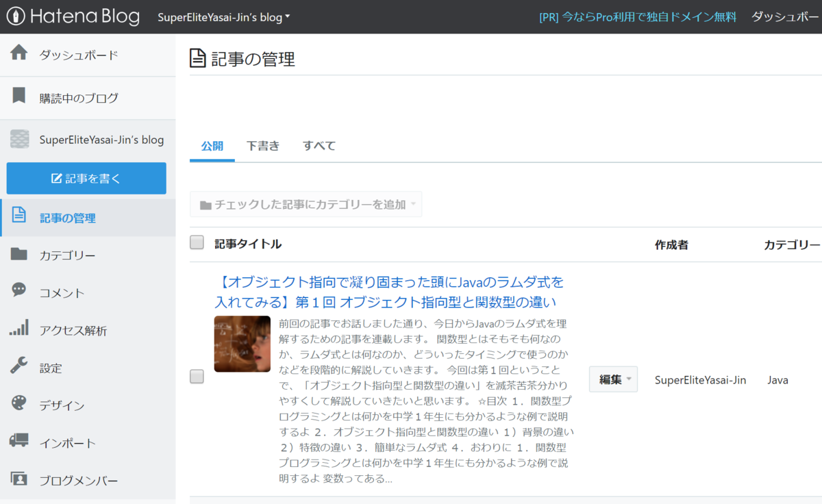Click the home icon beside ダッシュボード
822x504 pixels.
pyautogui.click(x=19, y=53)
